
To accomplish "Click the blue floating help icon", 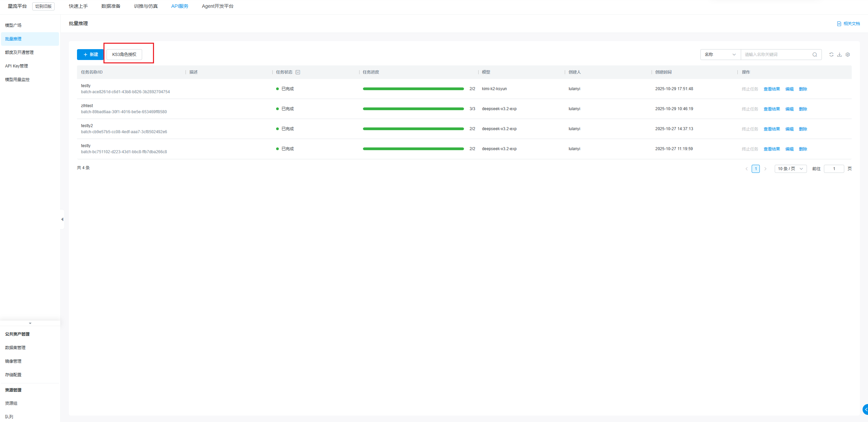I will tap(865, 409).
